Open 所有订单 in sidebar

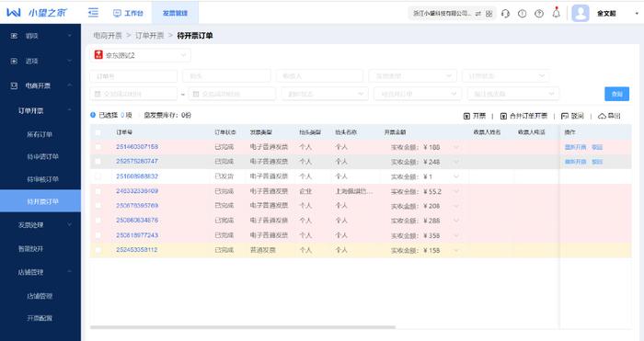[x=40, y=134]
